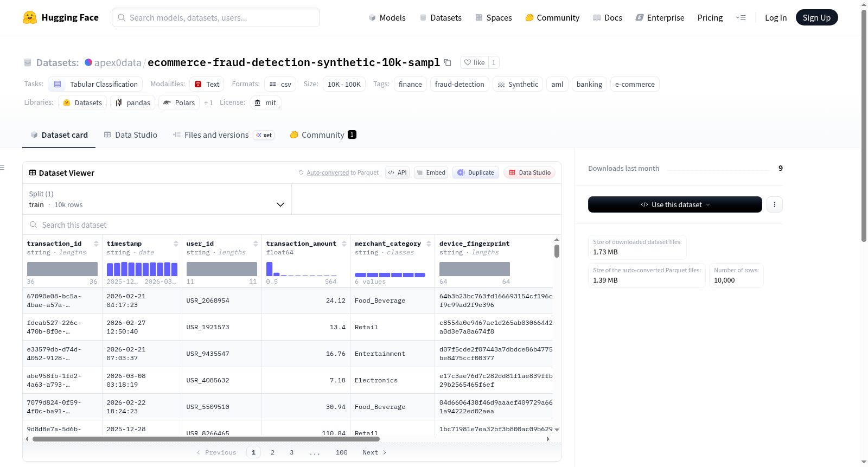Select the csv format tag

(x=280, y=84)
